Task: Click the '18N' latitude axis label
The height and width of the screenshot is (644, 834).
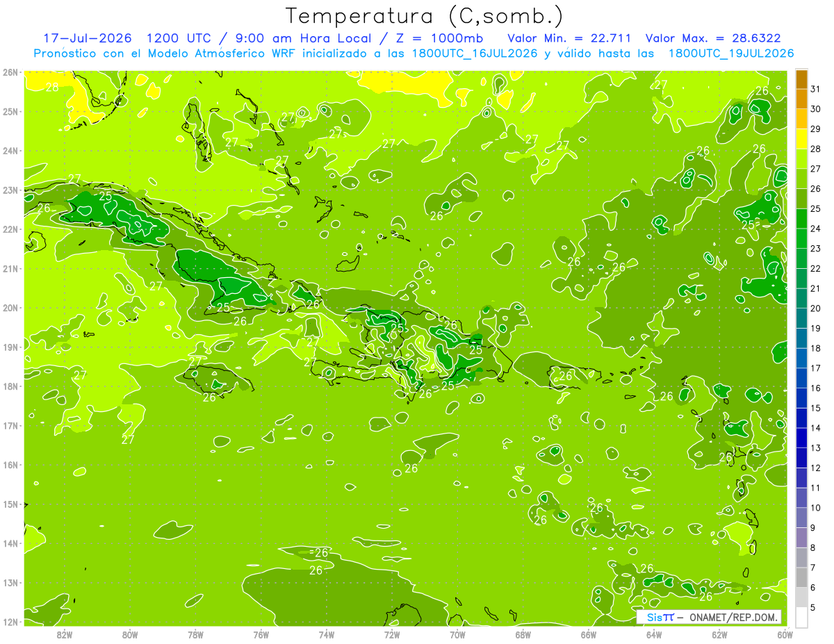Action: coord(10,386)
